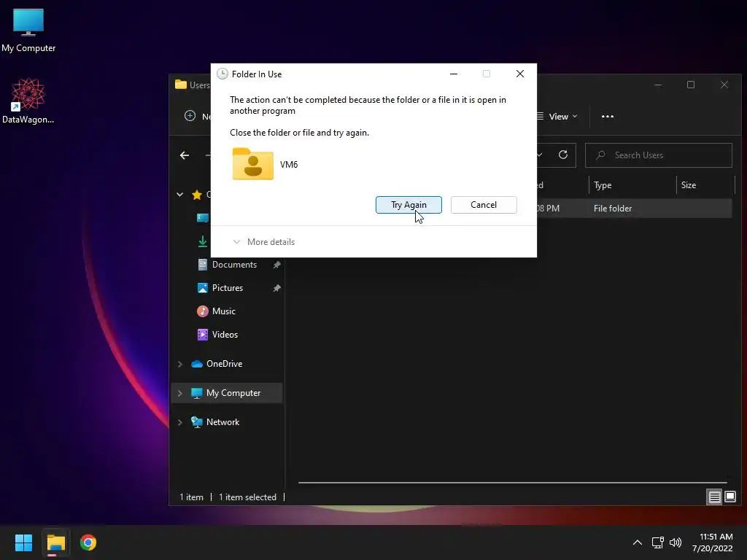Image resolution: width=747 pixels, height=560 pixels.
Task: Refresh the File Explorer view
Action: (x=562, y=155)
